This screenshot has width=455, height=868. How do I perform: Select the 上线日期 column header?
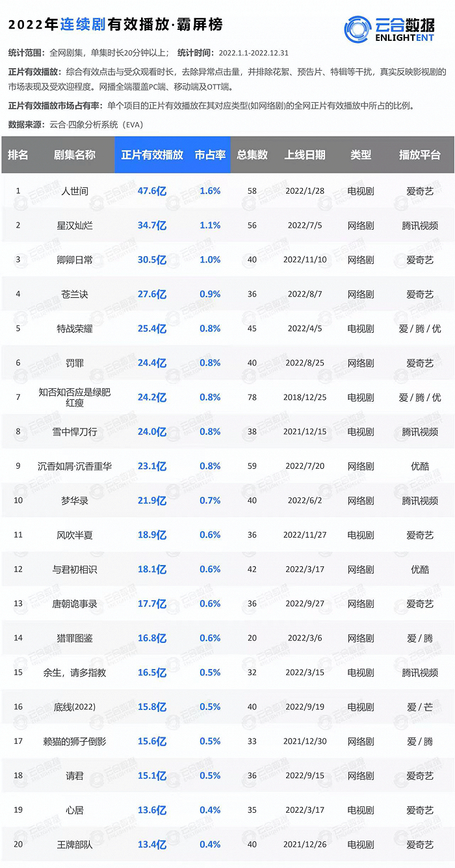305,155
